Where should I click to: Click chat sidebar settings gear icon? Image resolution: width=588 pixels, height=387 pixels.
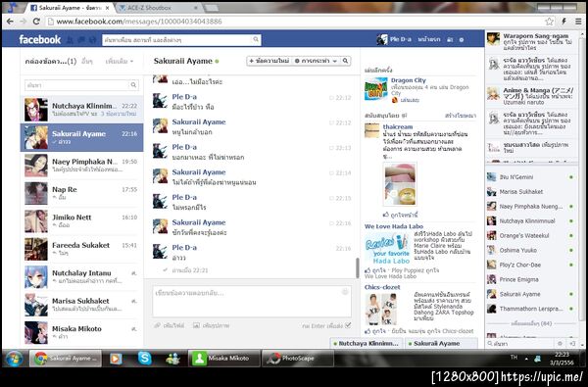click(x=560, y=343)
